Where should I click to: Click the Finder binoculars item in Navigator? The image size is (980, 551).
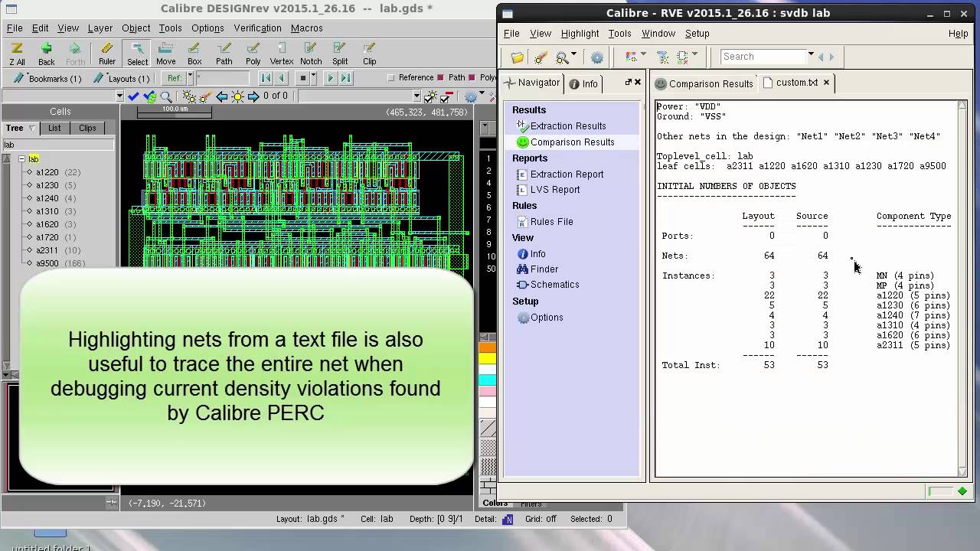537,269
